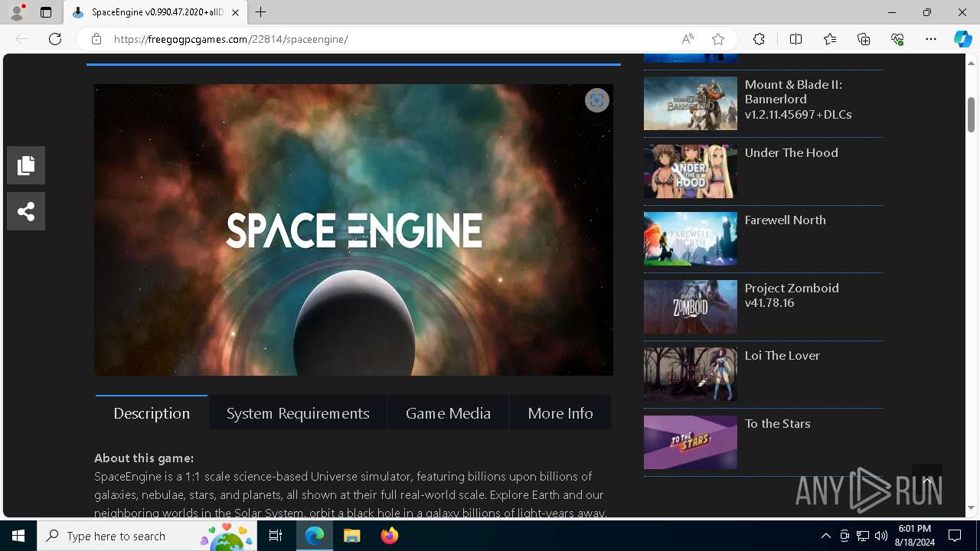Click Project Zomboid thumbnail
The height and width of the screenshot is (551, 980).
tap(691, 306)
